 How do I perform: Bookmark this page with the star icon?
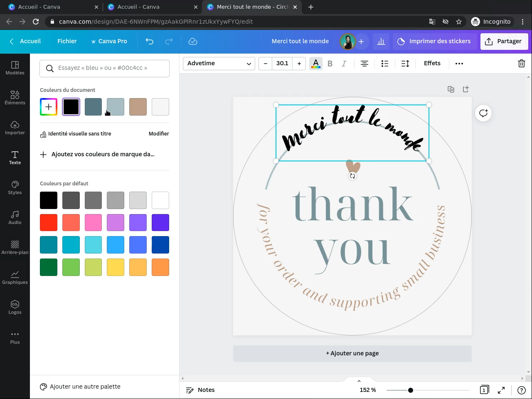coord(459,22)
